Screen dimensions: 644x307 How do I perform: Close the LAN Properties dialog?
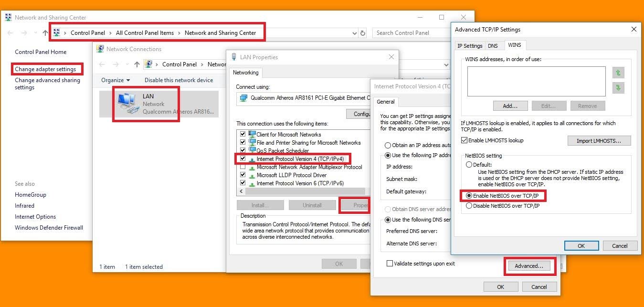pos(391,57)
